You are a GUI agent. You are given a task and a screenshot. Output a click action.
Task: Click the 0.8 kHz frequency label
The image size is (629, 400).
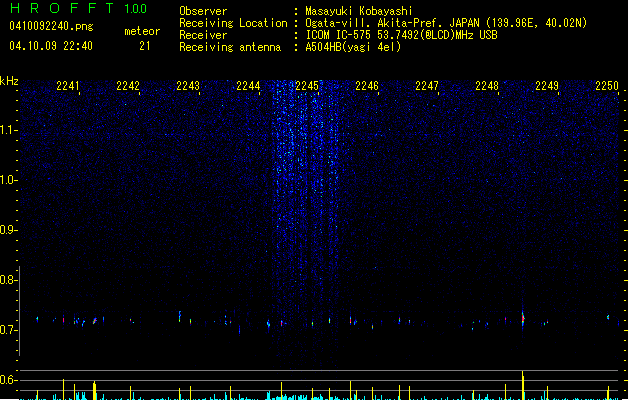pyautogui.click(x=8, y=280)
